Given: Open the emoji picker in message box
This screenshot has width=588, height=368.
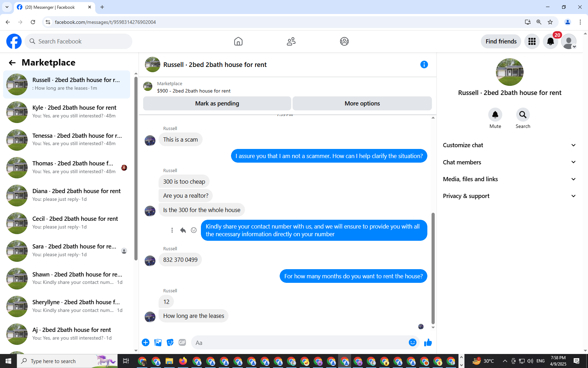Looking at the screenshot, I should click(413, 342).
